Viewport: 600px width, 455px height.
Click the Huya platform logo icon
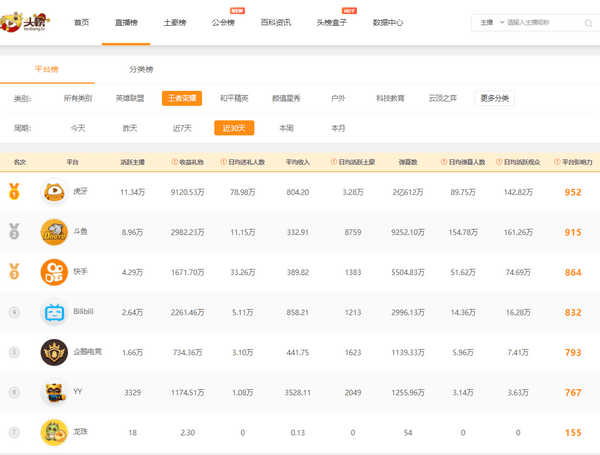point(54,192)
